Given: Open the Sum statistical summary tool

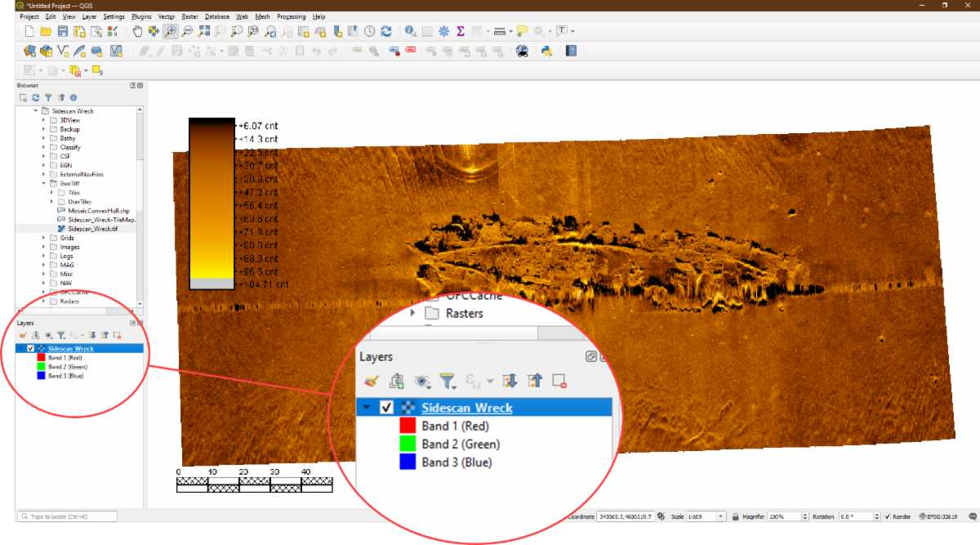Looking at the screenshot, I should [x=461, y=31].
